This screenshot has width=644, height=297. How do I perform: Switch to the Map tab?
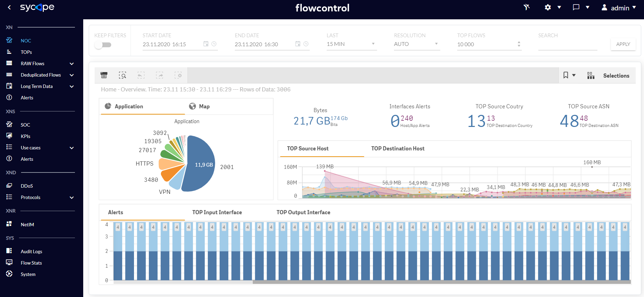[x=199, y=106]
